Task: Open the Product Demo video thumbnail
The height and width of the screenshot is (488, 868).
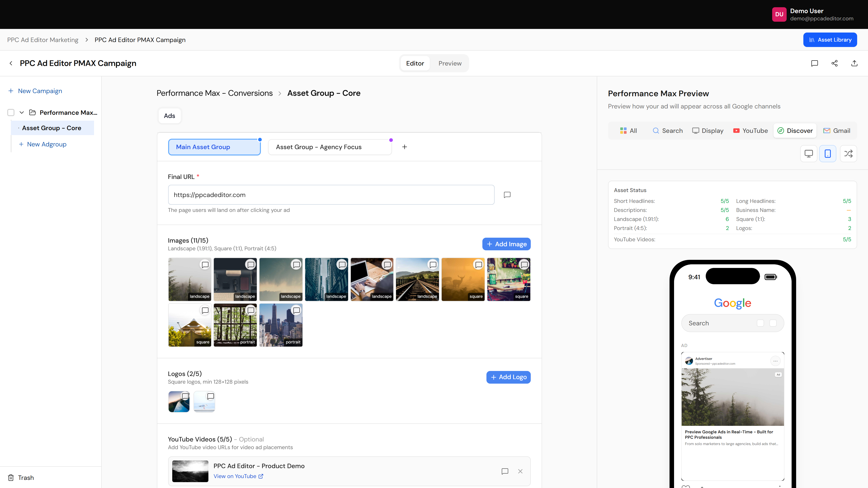Action: (x=190, y=471)
